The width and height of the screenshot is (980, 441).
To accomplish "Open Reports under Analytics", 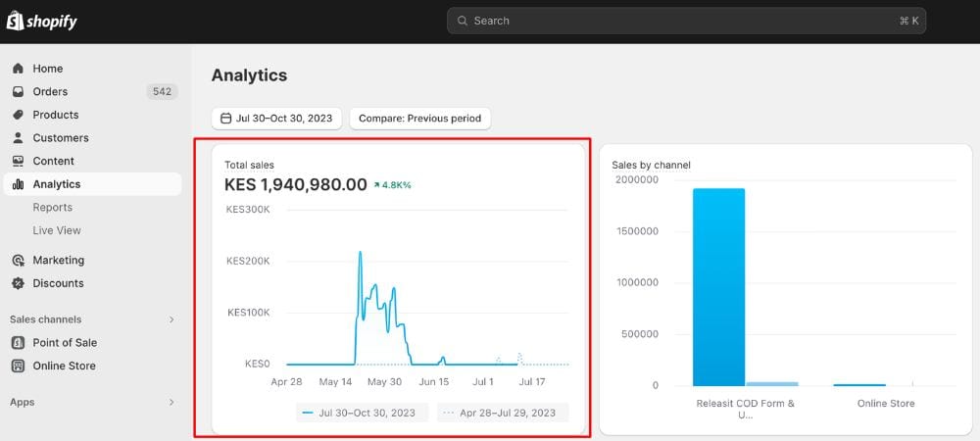I will (53, 208).
